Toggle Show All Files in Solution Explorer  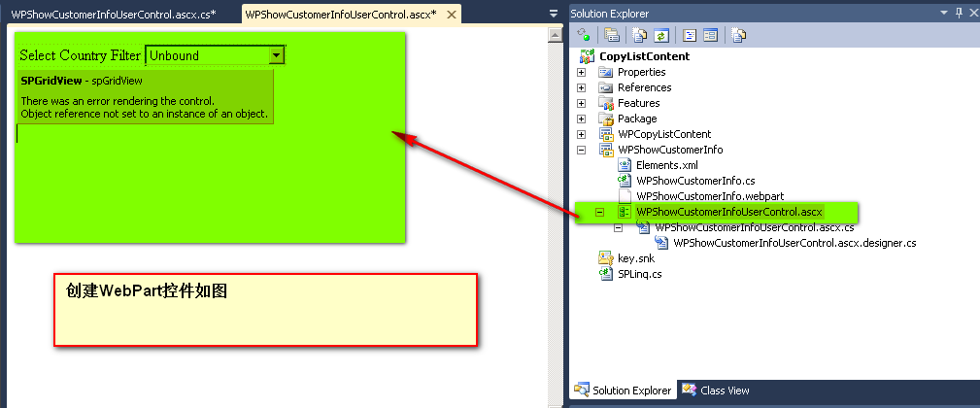(639, 35)
